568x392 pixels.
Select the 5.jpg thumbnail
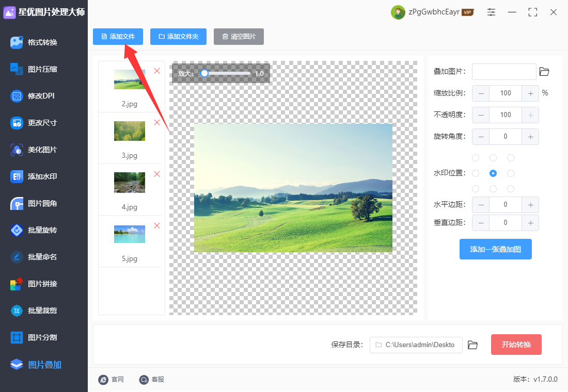129,234
